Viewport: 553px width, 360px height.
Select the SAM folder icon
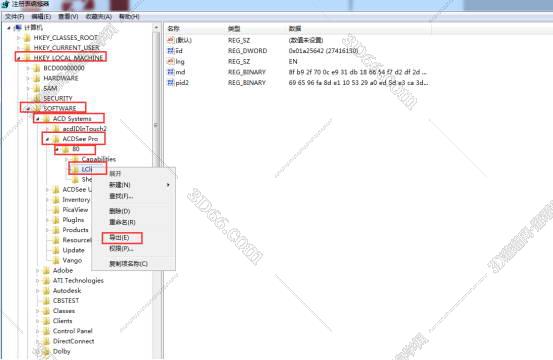pos(36,89)
